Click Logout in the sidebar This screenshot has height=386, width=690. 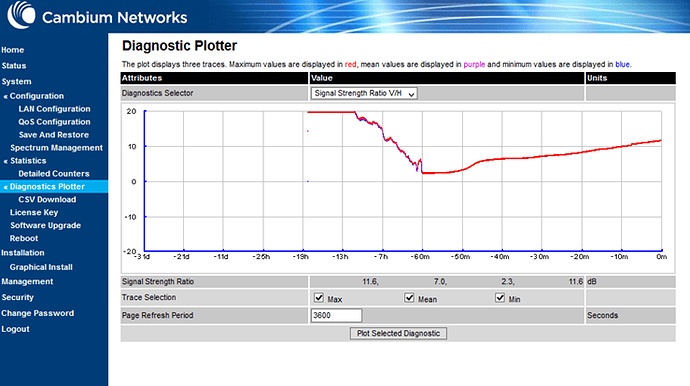[x=15, y=329]
